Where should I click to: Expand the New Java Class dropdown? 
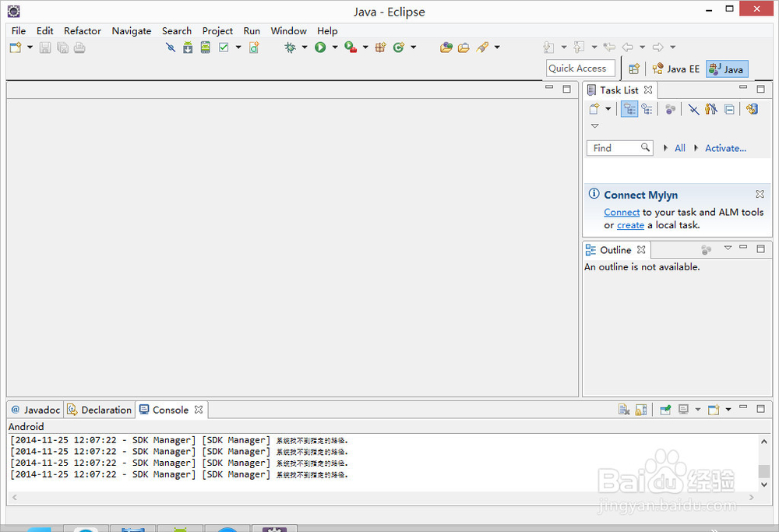click(x=414, y=48)
